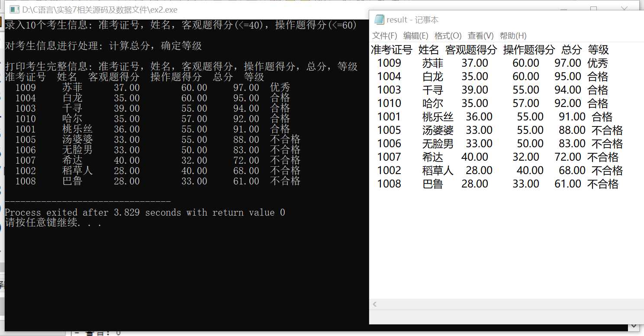Click '白龙' in the console output
Image resolution: width=644 pixels, height=336 pixels.
coord(72,98)
